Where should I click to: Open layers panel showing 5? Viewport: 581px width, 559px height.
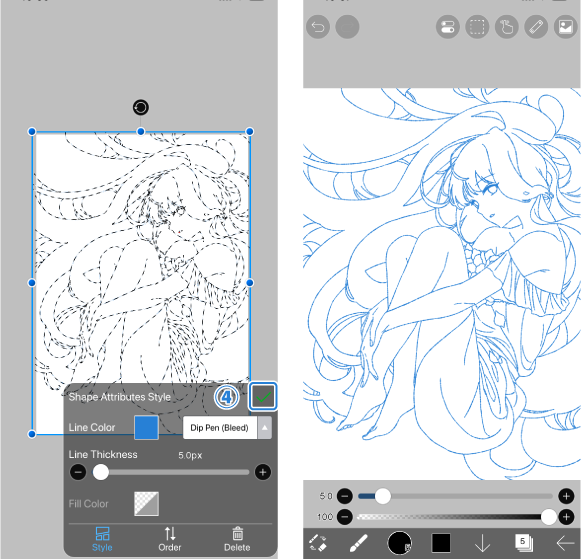click(x=524, y=543)
